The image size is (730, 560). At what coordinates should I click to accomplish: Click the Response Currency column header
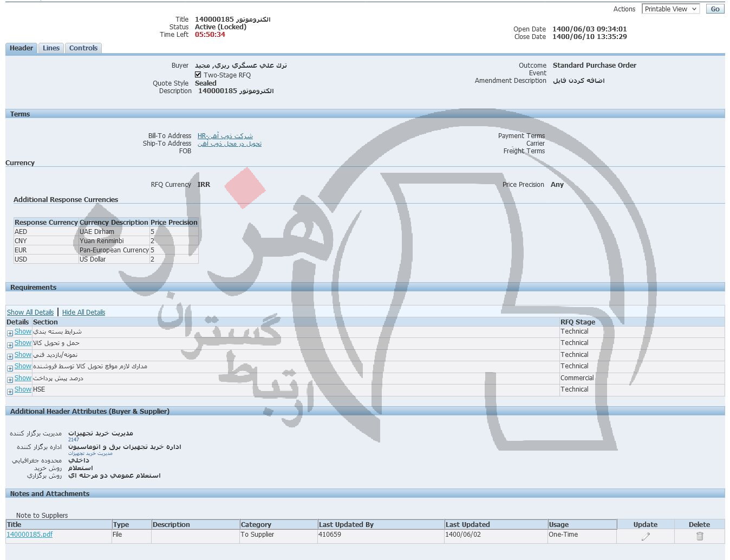pyautogui.click(x=46, y=223)
